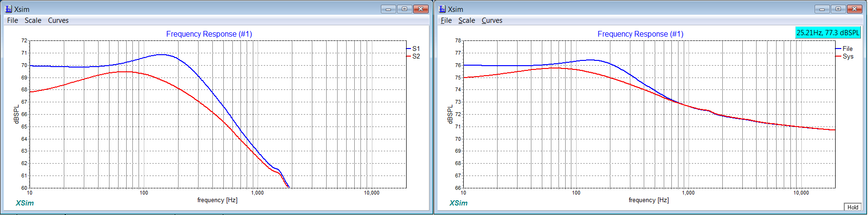Click the 78 y-axis value in right graph

(458, 40)
